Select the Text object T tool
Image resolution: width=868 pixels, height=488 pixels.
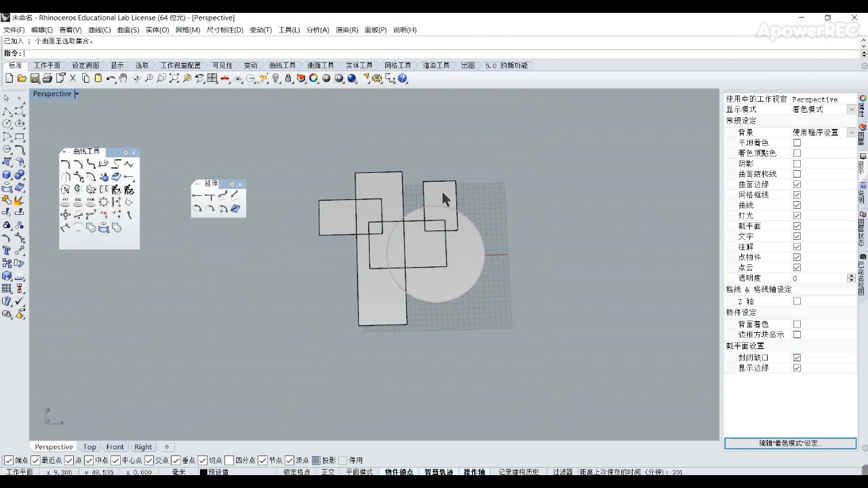7,251
